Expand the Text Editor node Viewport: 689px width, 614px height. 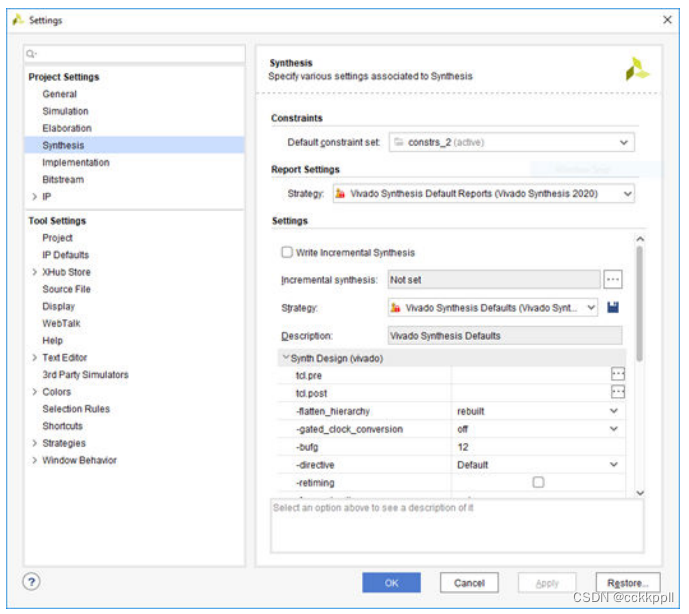[x=34, y=357]
